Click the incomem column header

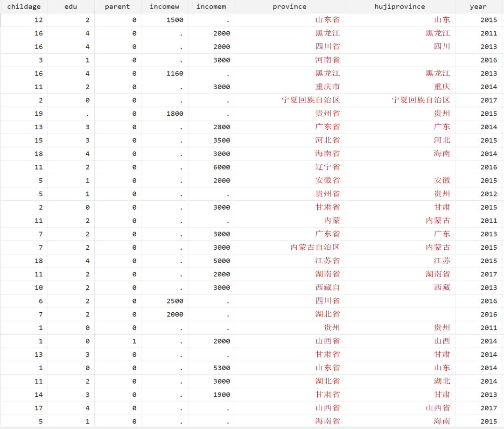click(211, 7)
